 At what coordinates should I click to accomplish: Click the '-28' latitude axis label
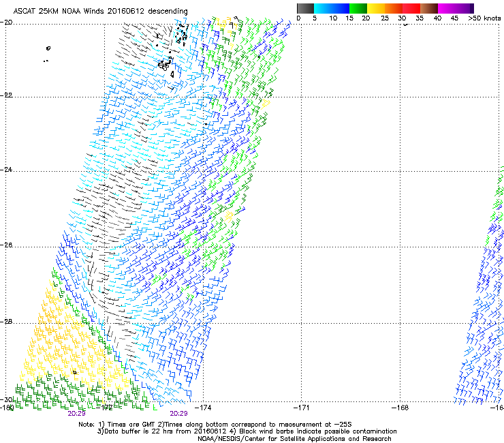(6, 322)
